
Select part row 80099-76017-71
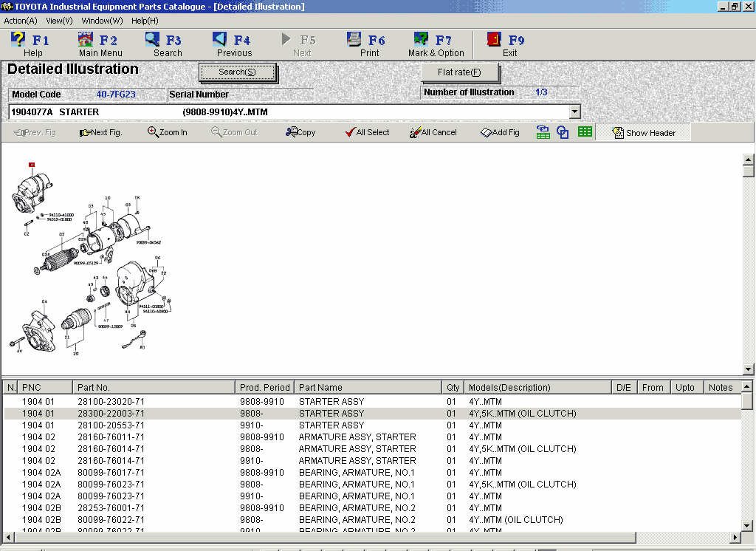click(372, 473)
